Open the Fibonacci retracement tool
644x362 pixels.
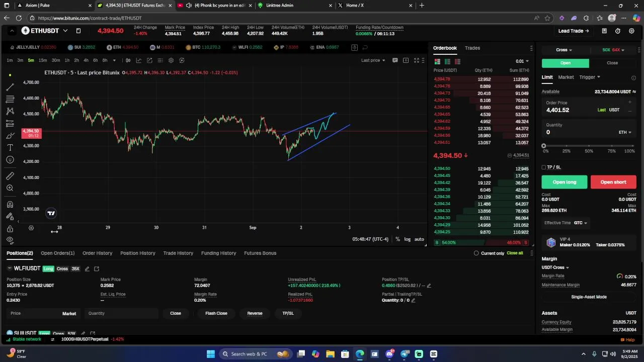coord(10,99)
